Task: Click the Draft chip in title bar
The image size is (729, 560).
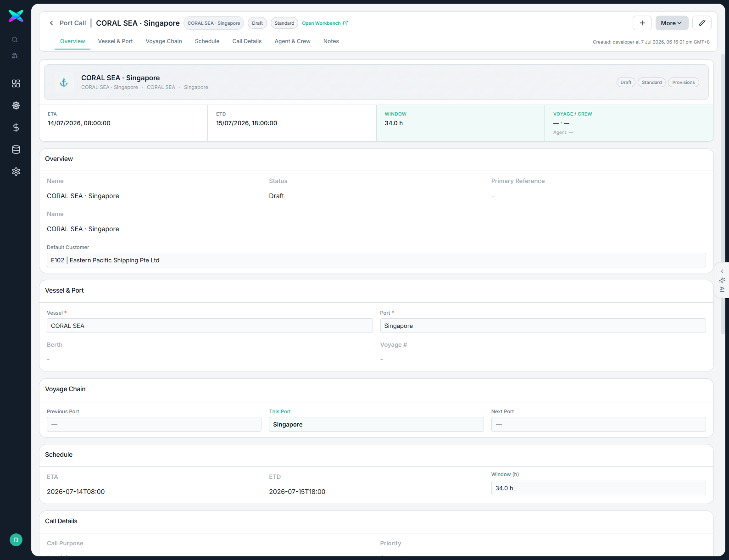Action: [257, 23]
